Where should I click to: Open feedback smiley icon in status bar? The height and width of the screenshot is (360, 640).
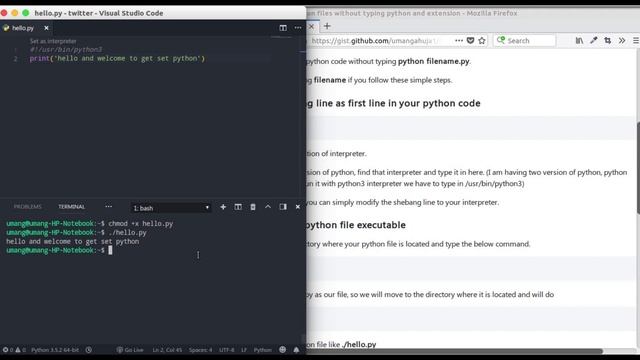click(x=282, y=349)
